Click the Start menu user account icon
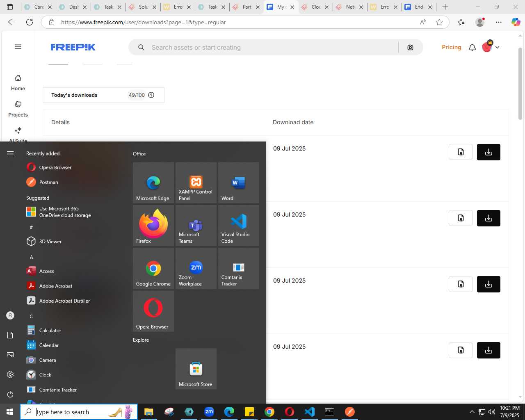525x420 pixels. 10,315
